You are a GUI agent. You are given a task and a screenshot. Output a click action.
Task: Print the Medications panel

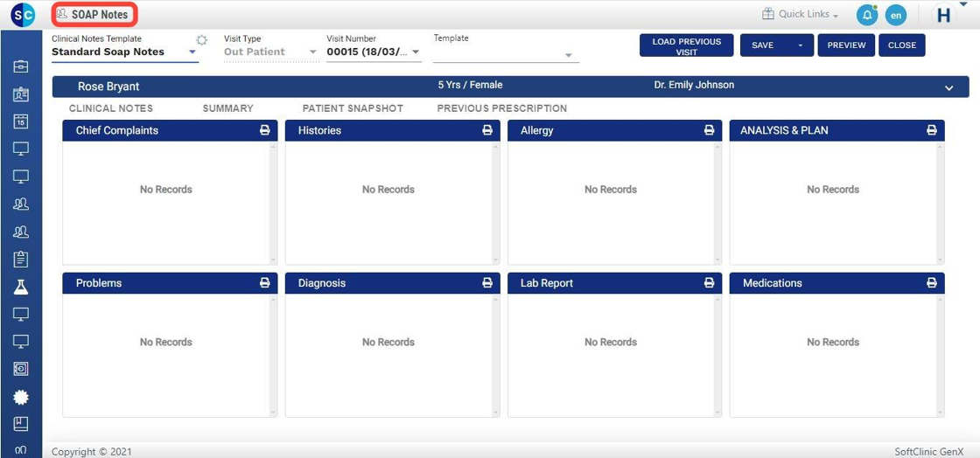point(932,283)
